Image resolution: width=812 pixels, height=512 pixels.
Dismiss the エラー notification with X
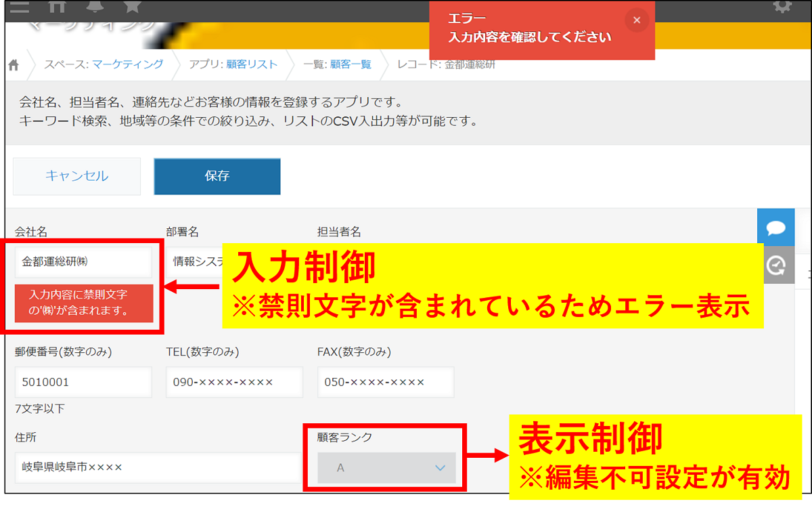click(x=636, y=20)
